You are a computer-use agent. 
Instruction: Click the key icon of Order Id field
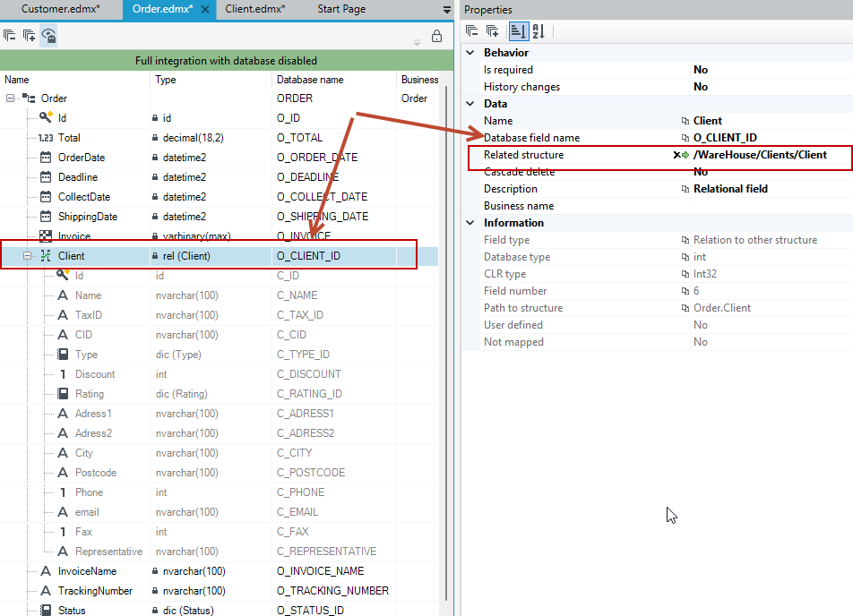pyautogui.click(x=47, y=117)
